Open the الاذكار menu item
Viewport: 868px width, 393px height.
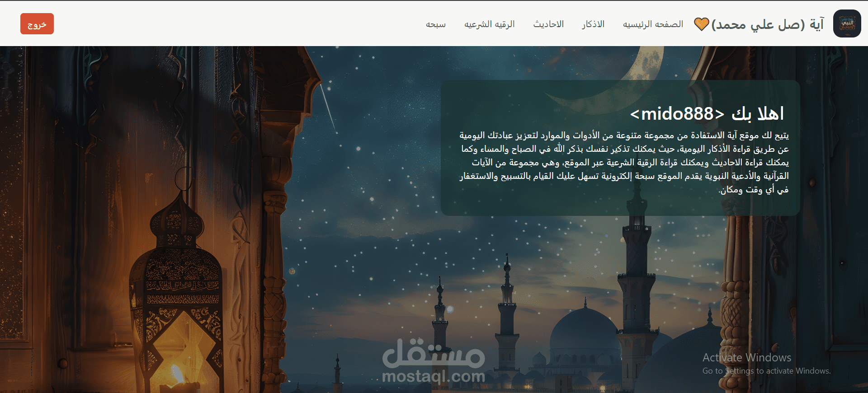point(593,24)
